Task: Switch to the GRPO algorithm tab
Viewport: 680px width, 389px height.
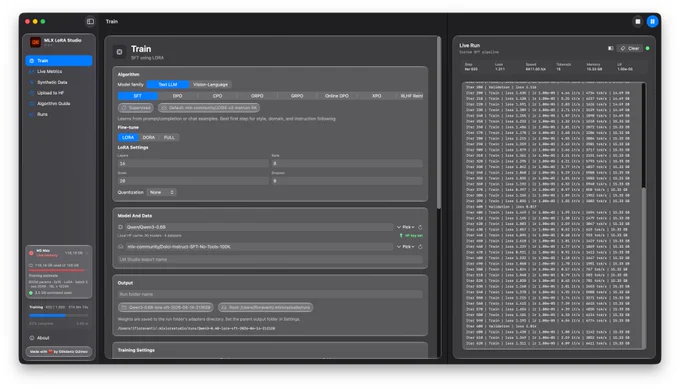Action: pyautogui.click(x=297, y=96)
